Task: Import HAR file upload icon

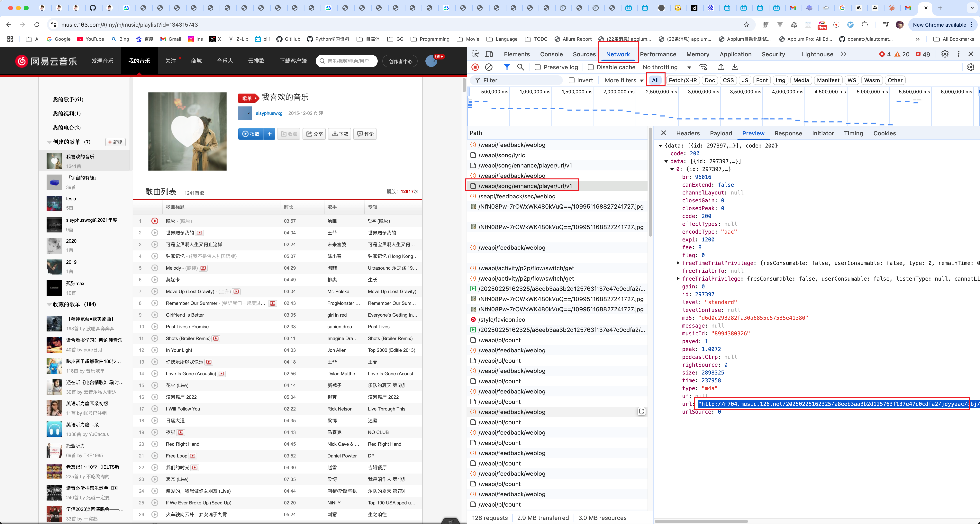Action: [721, 67]
